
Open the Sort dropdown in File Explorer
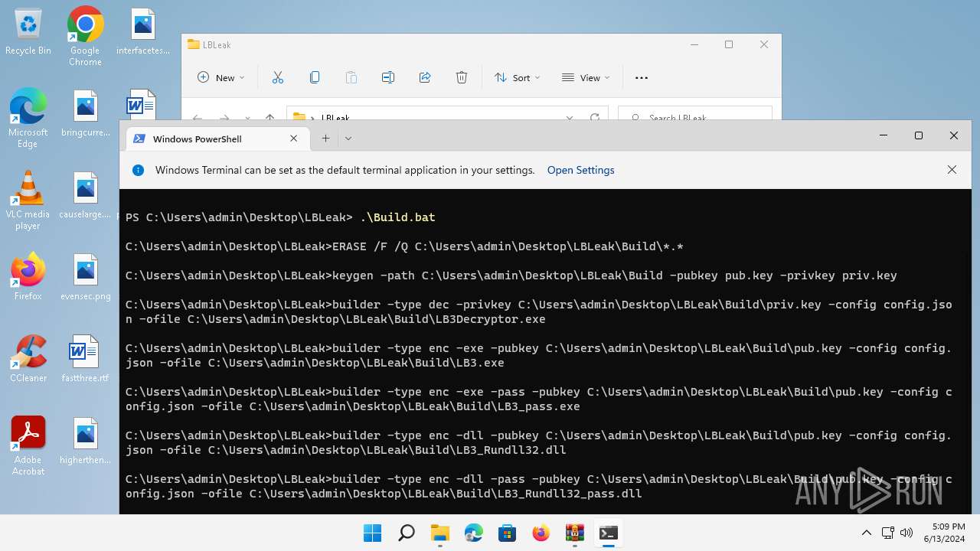coord(517,77)
